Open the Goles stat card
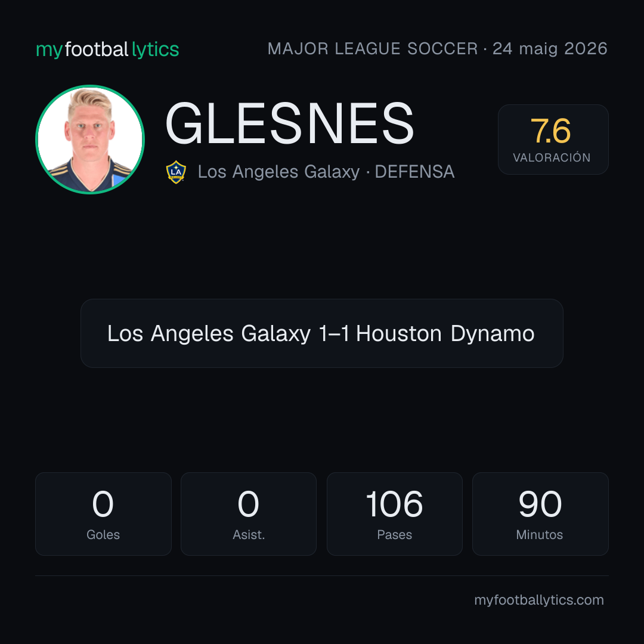644x644 pixels. (103, 514)
